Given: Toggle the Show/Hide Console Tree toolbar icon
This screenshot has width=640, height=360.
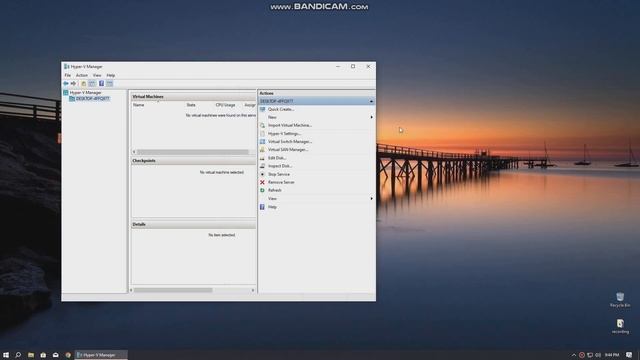Looking at the screenshot, I should (x=92, y=84).
